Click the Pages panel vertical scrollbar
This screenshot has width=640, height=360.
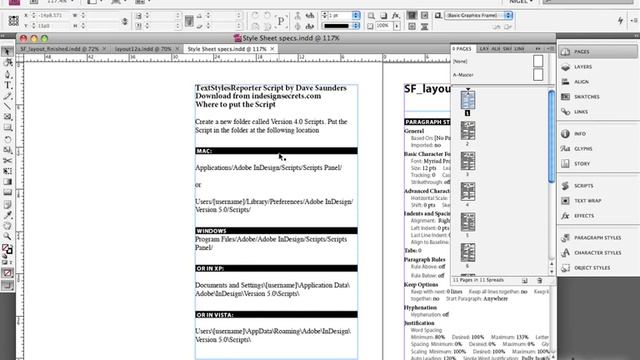[x=551, y=137]
